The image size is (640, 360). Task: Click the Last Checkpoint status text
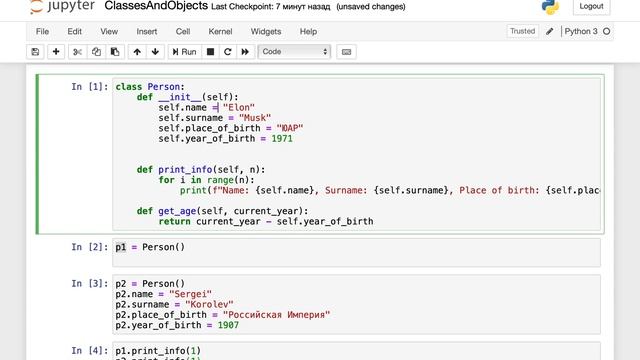271,7
